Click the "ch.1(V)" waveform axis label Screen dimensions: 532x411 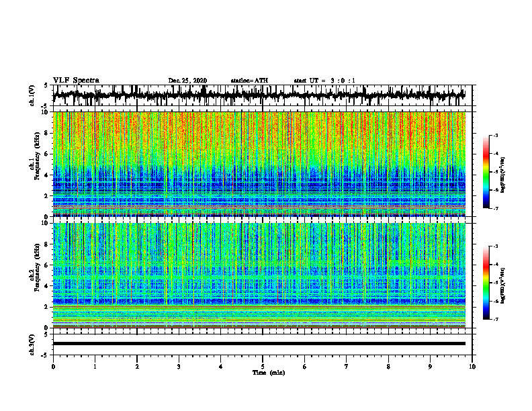32,95
